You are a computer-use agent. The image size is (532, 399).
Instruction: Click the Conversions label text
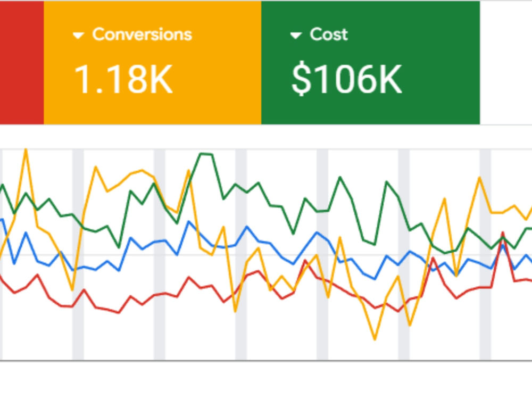pos(142,34)
